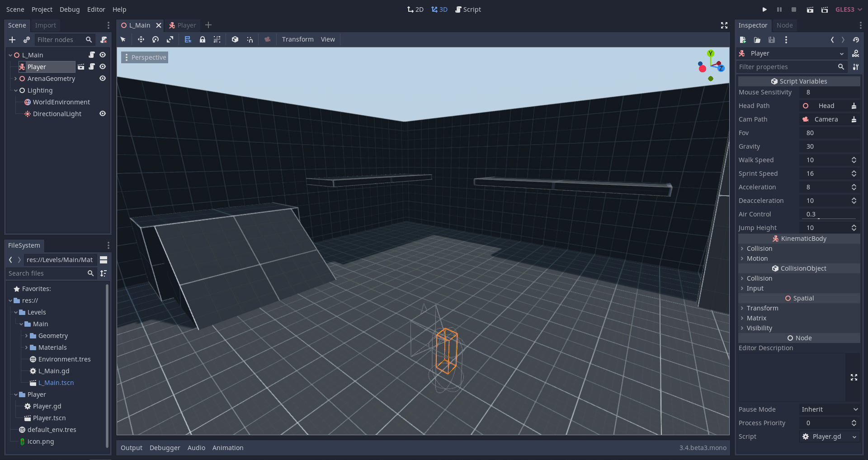The height and width of the screenshot is (460, 868).
Task: Switch to the 2D workspace
Action: tap(415, 9)
